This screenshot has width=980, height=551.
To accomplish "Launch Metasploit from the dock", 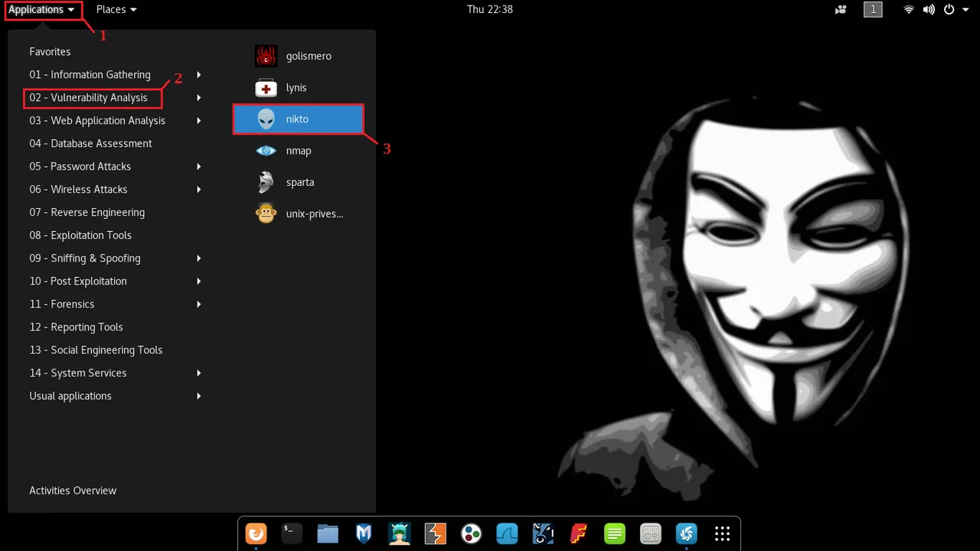I will point(364,533).
